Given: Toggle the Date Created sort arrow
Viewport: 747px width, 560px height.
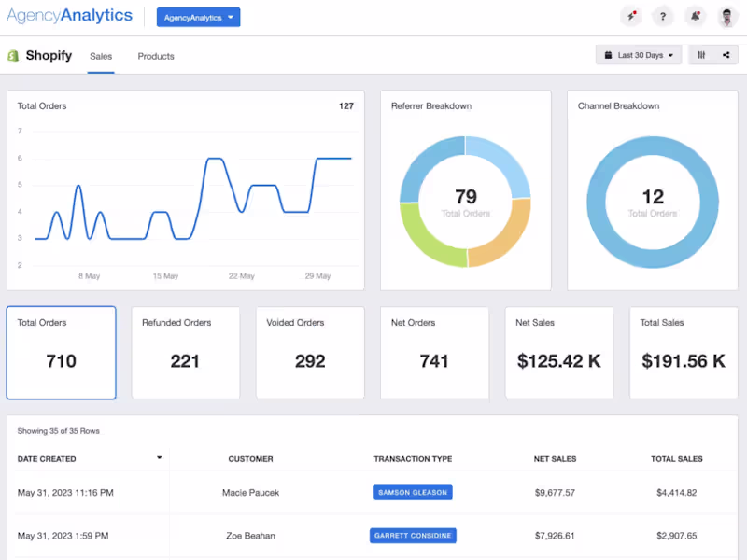Looking at the screenshot, I should (x=159, y=458).
